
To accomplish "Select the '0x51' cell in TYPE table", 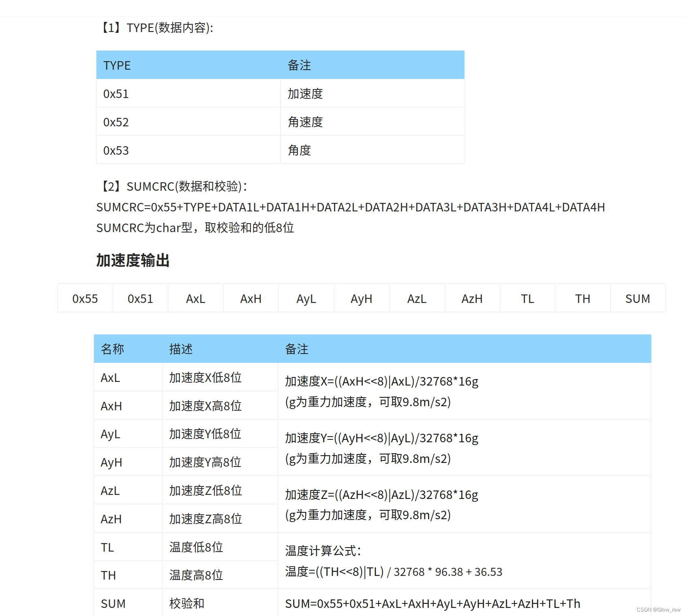I will click(188, 93).
